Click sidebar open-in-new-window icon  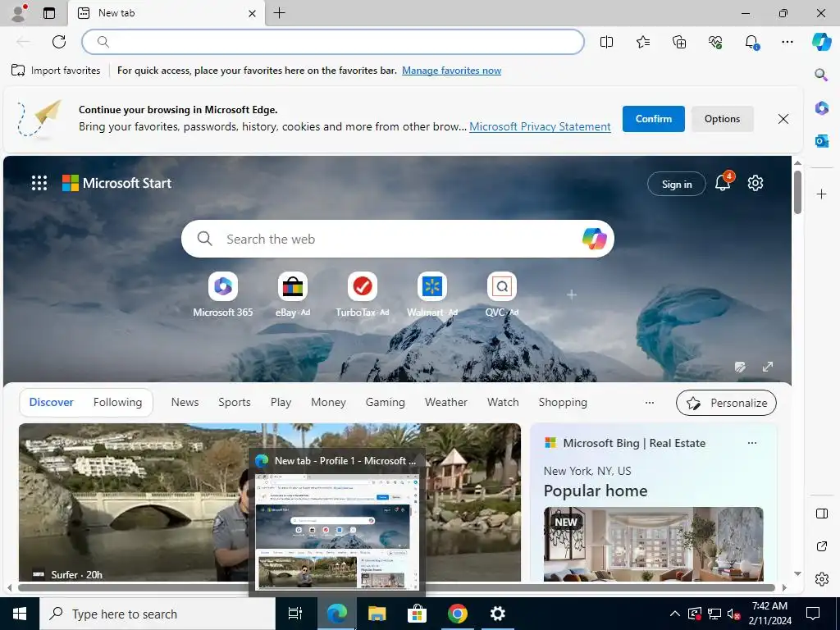[822, 546]
